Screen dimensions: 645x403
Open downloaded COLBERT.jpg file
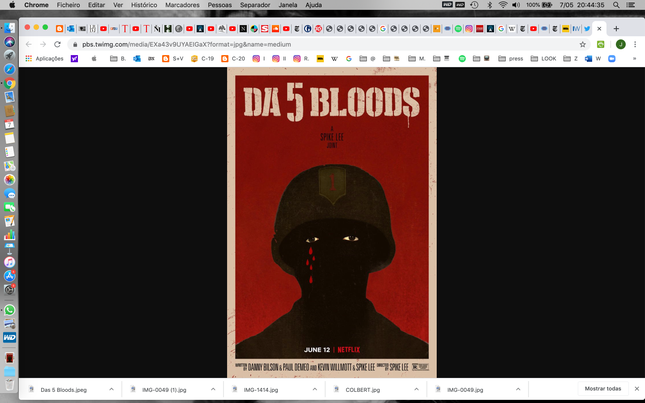coord(362,390)
